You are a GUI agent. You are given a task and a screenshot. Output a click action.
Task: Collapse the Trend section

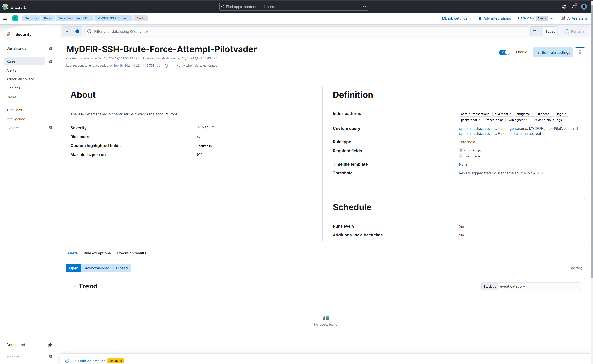point(74,286)
